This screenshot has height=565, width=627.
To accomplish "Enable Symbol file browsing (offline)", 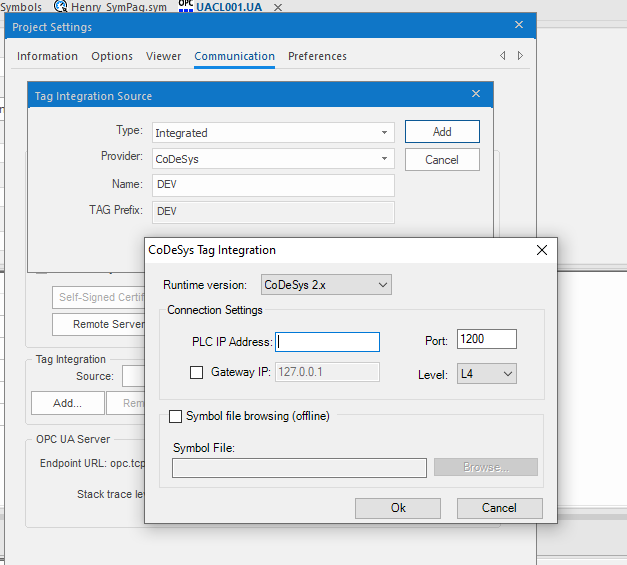I will tap(176, 416).
